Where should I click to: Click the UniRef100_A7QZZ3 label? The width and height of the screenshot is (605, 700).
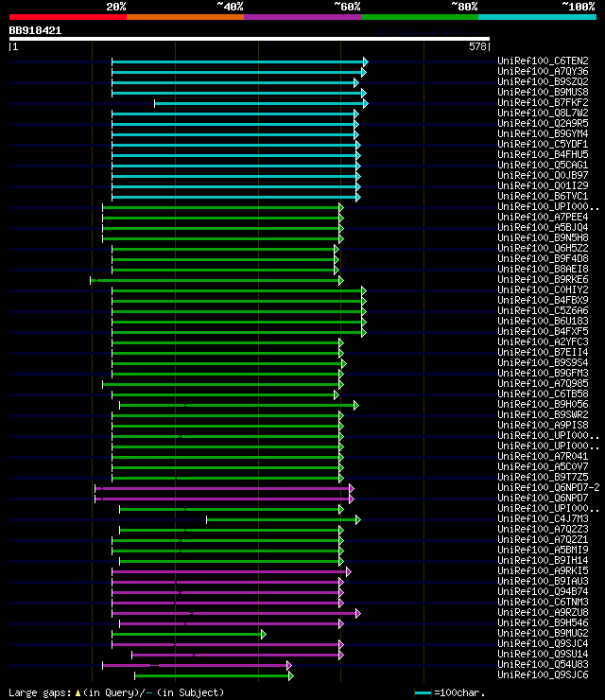543,530
